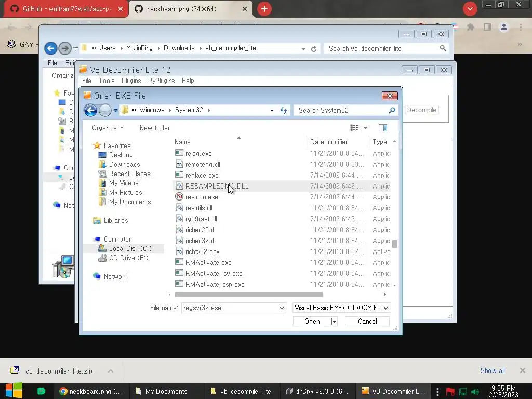The height and width of the screenshot is (399, 532).
Task: Open the PyPlugins menu in VB Decompiler
Action: [x=161, y=81]
